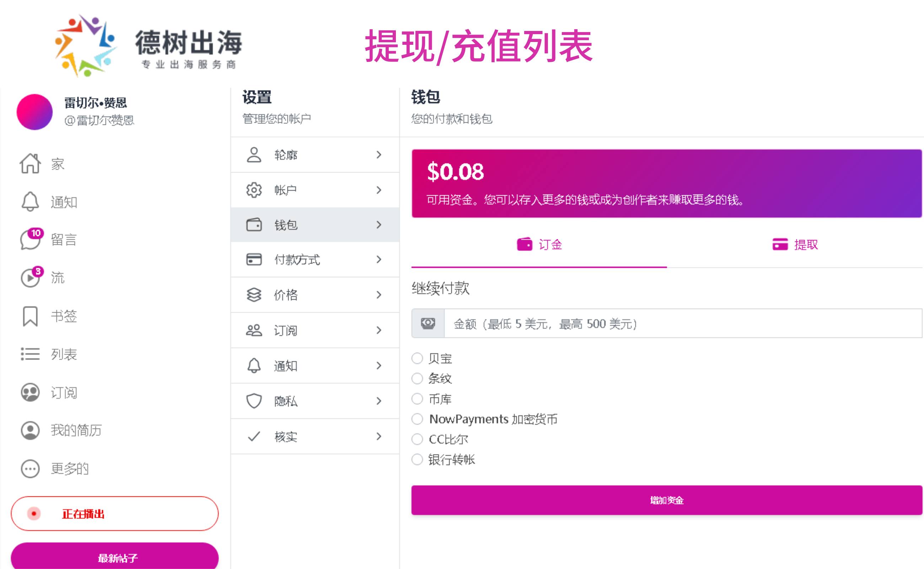Select the Stripe (条纹) payment option
This screenshot has height=569, width=924.
(417, 378)
